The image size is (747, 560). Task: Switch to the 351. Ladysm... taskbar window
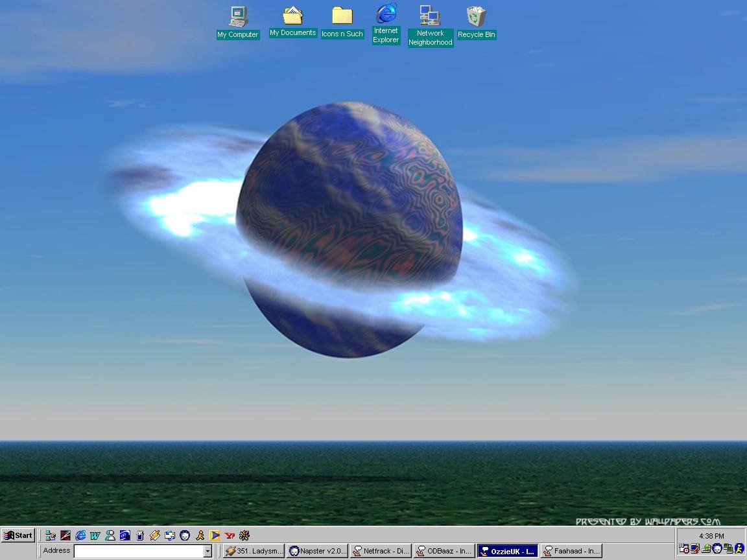pyautogui.click(x=254, y=551)
